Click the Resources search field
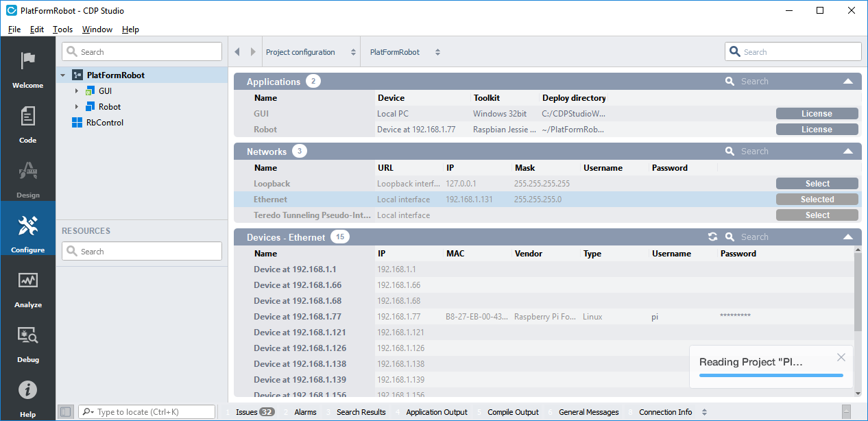 point(142,252)
